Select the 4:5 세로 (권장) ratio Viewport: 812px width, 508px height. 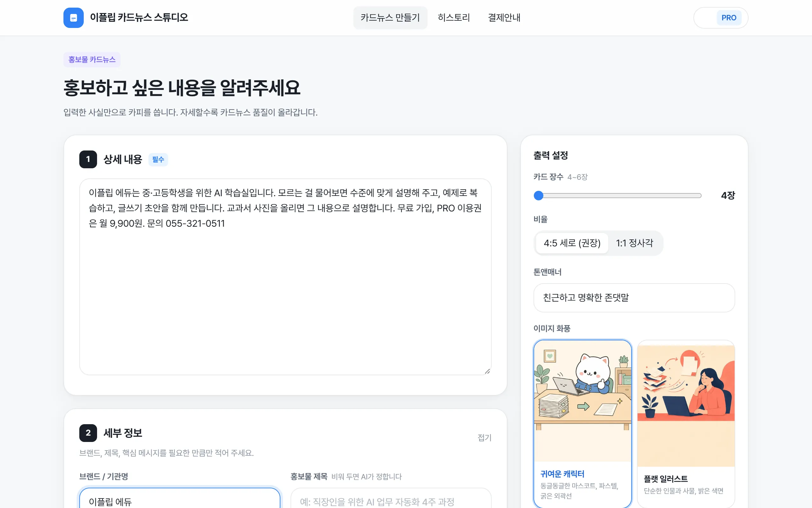(x=572, y=243)
